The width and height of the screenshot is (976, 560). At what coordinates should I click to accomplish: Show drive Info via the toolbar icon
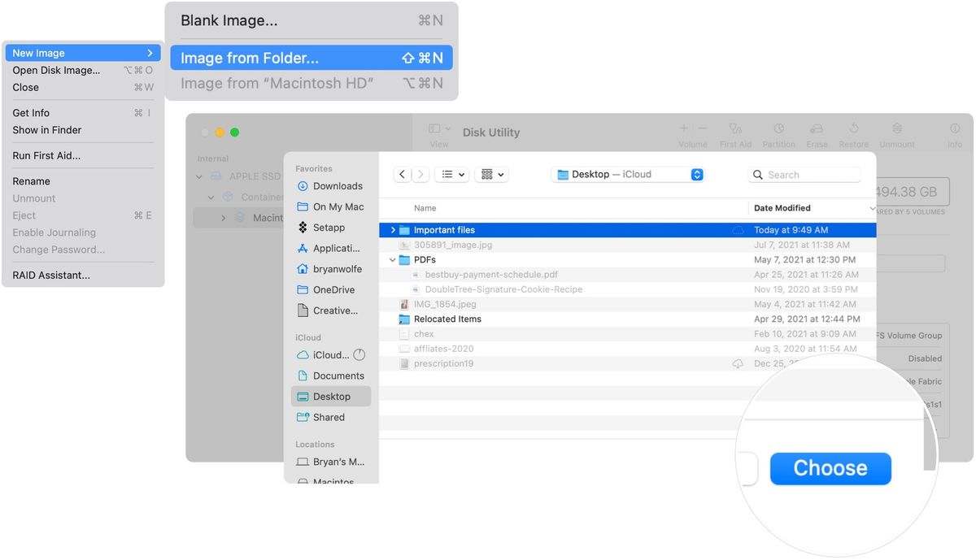point(953,128)
